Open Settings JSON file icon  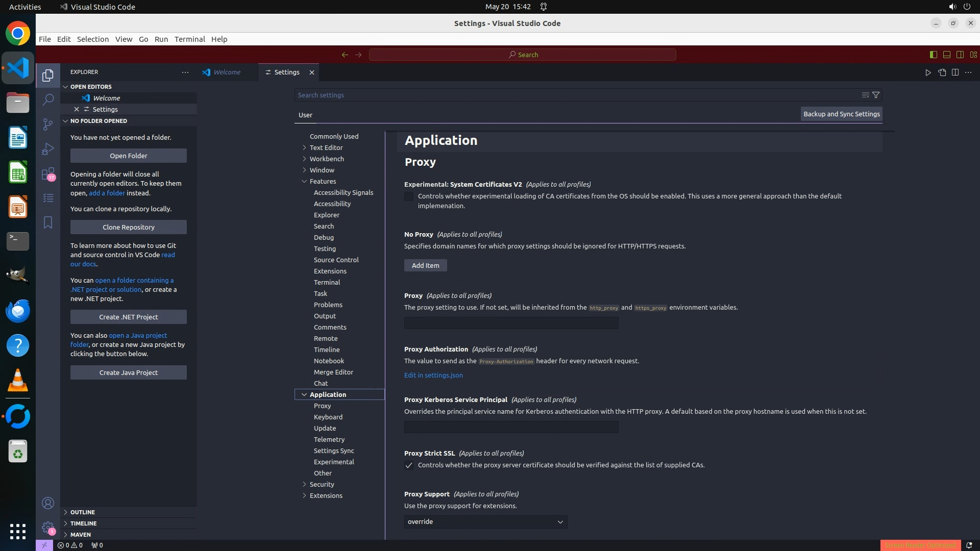click(942, 72)
